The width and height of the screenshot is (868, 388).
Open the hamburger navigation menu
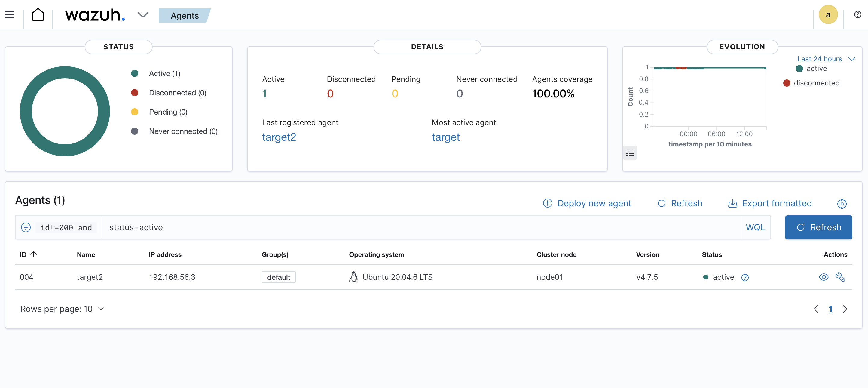9,14
